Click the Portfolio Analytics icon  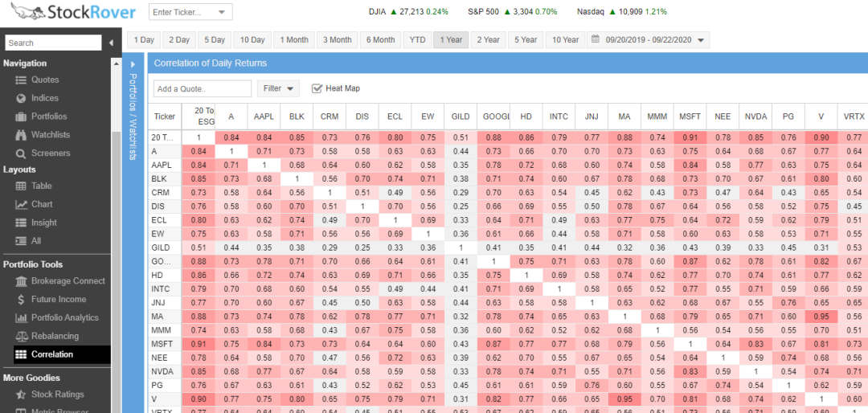click(22, 318)
